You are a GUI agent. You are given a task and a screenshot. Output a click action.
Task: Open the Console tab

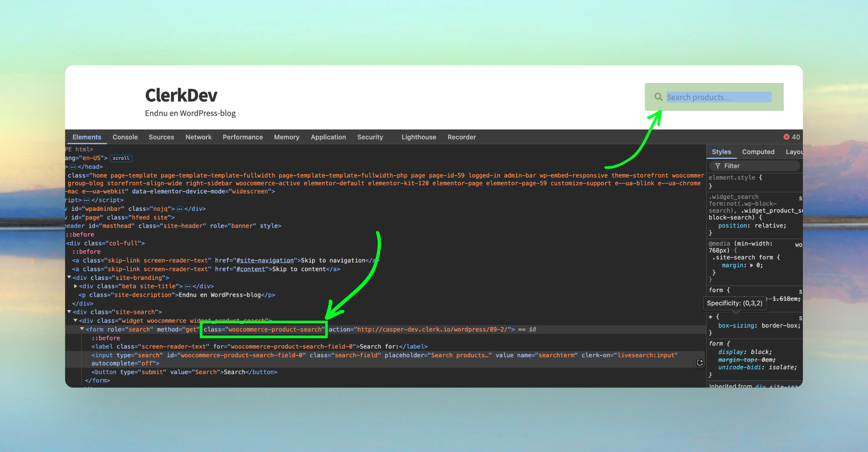pos(125,137)
